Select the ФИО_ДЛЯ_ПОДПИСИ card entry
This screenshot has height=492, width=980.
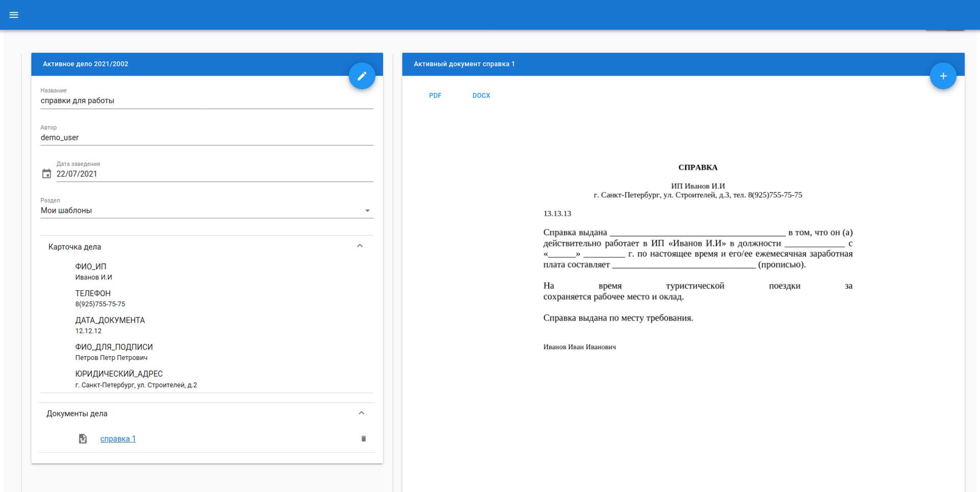pyautogui.click(x=114, y=352)
